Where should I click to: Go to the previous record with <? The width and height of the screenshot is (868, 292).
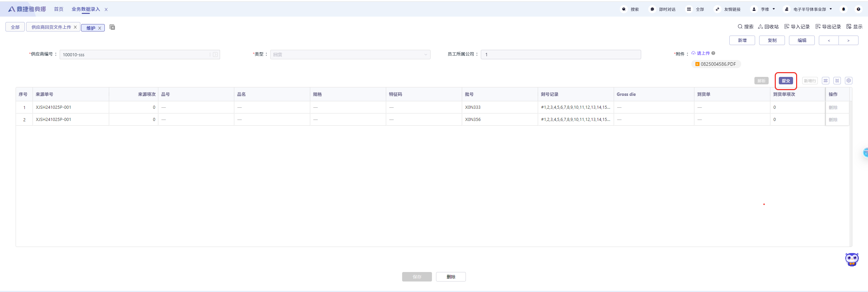829,40
